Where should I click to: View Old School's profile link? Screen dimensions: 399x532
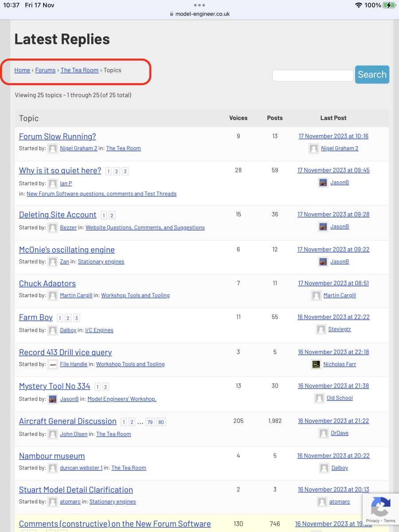[x=340, y=398]
